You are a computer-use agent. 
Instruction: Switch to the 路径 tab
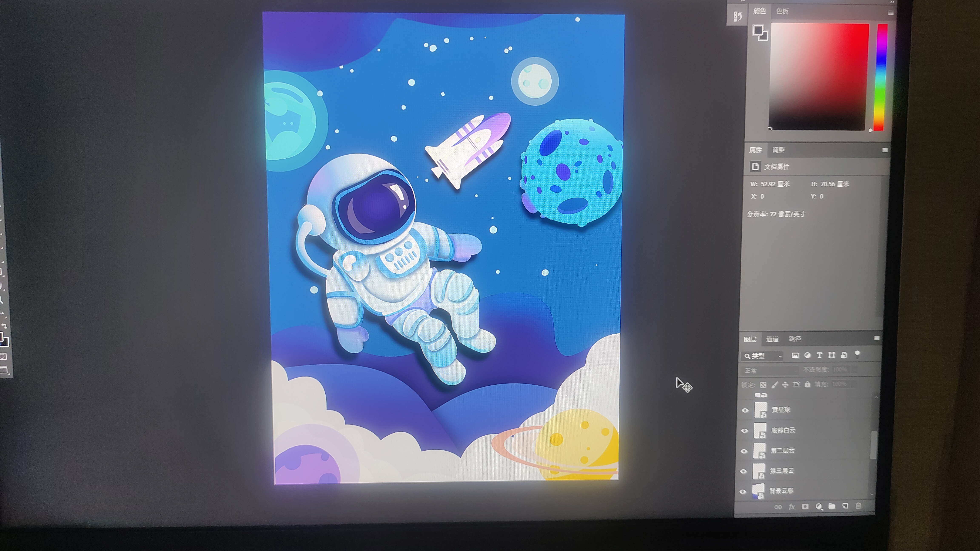click(x=795, y=338)
